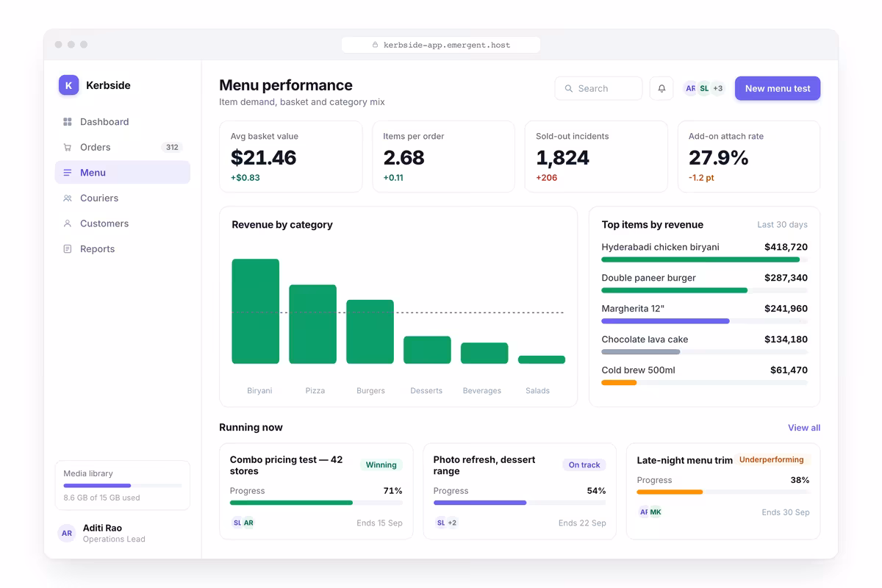Click the Menu lines icon in sidebar
Viewport: 882px width, 588px height.
point(68,173)
